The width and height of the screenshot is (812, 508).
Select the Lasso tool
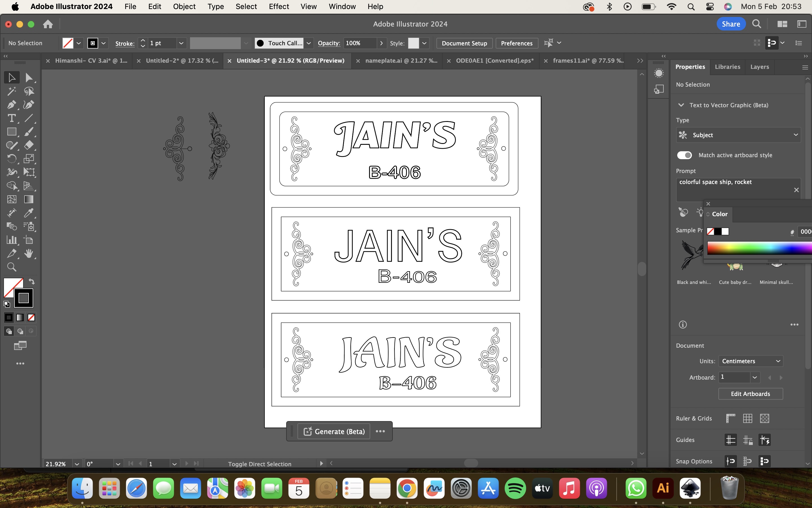(29, 91)
